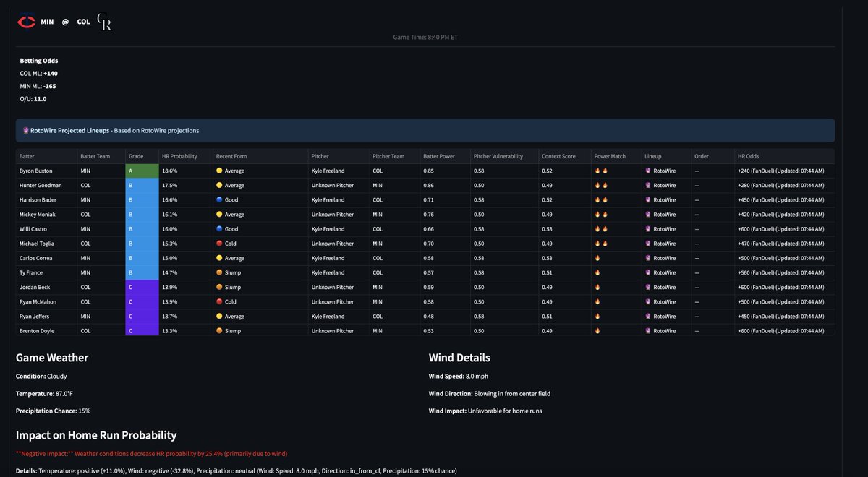Viewport: 868px width, 477px height.
Task: Select the Mickey Moniak batter cell
Action: [x=46, y=215]
